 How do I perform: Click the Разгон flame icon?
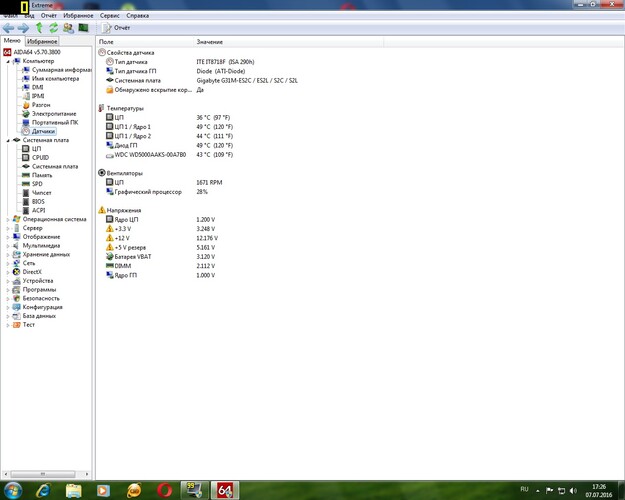[x=26, y=105]
